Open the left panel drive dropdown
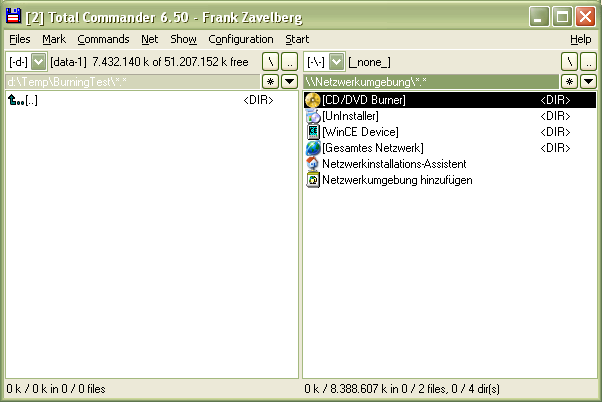This screenshot has height=402, width=602. [39, 62]
